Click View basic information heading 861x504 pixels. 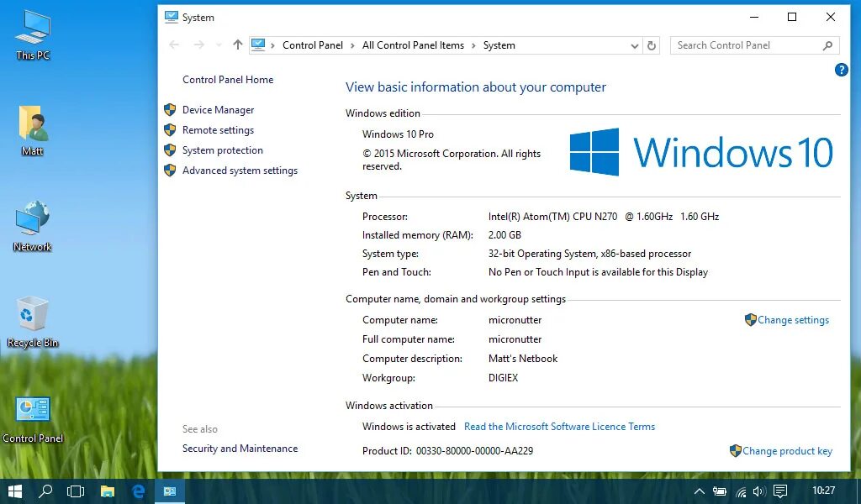476,87
